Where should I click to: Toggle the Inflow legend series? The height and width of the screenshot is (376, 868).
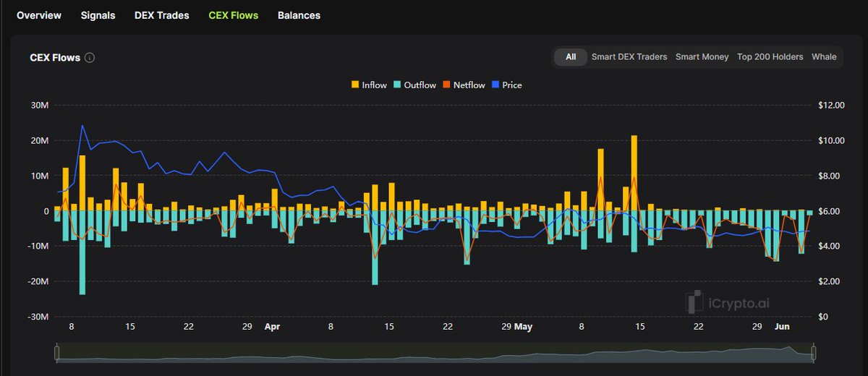[369, 85]
